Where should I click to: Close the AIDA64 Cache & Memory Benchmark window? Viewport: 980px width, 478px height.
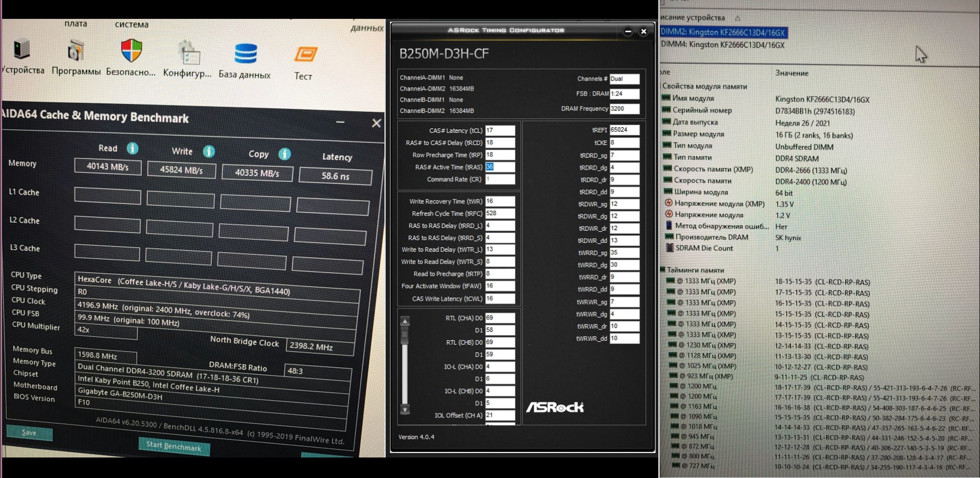(x=376, y=123)
